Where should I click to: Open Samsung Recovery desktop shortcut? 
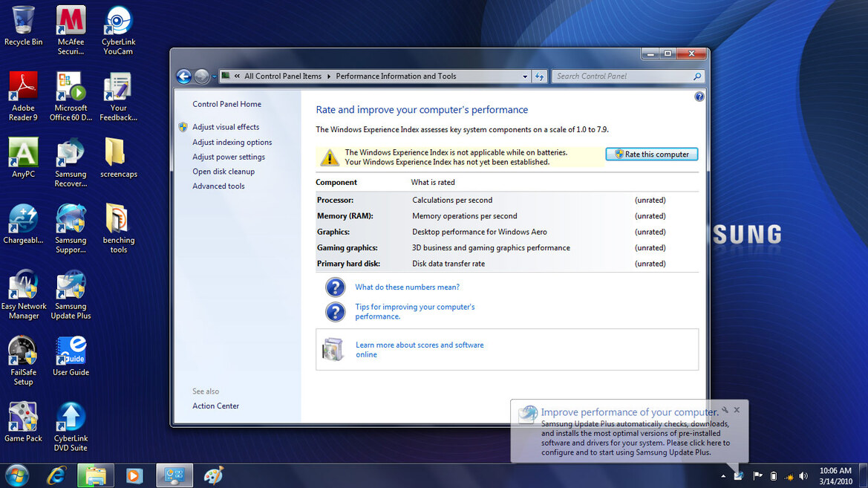[x=71, y=163]
